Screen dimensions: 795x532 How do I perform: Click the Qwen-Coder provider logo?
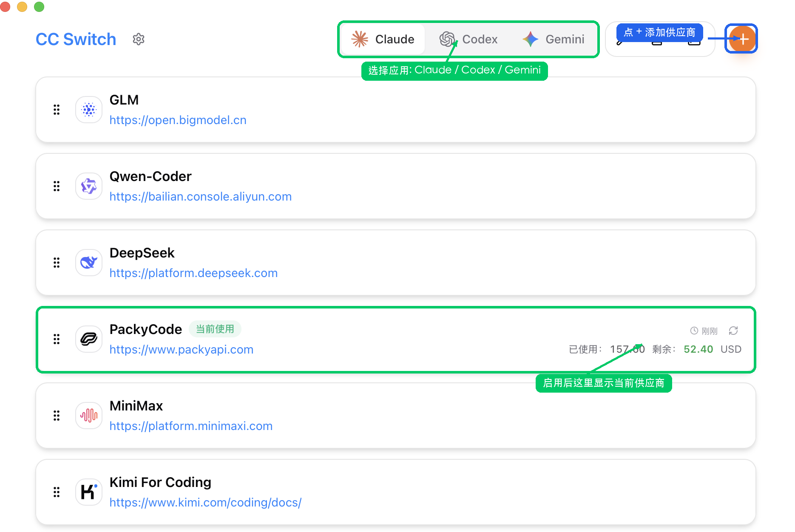click(x=89, y=186)
